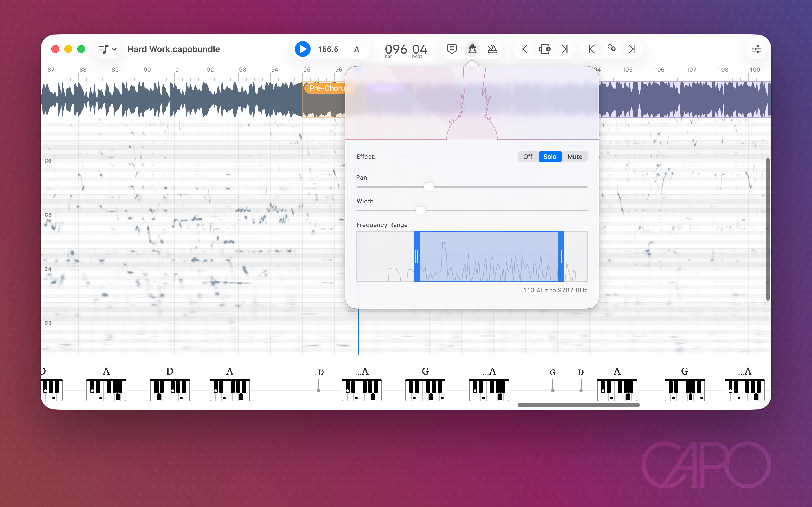Click the Width slider knob
This screenshot has height=507, width=812.
coord(420,211)
